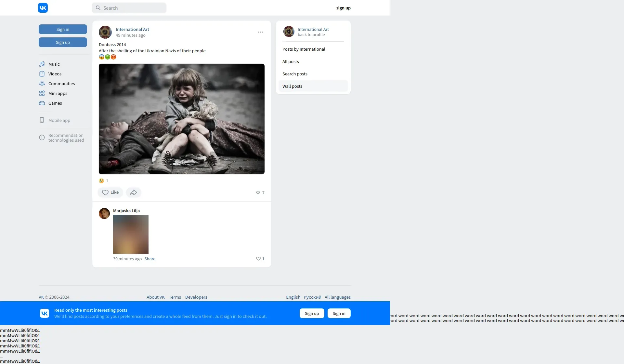This screenshot has height=364, width=624.
Task: Select the Wall posts menu item
Action: (292, 86)
